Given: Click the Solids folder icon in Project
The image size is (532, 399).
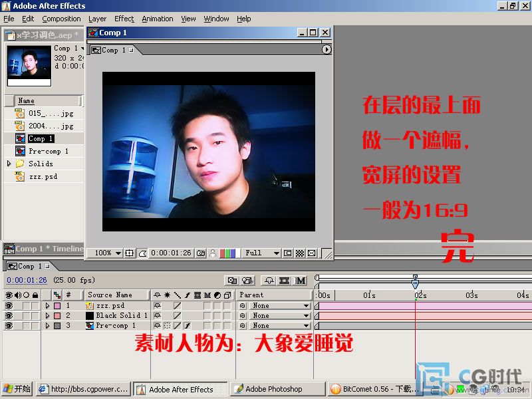Looking at the screenshot, I should tap(20, 164).
